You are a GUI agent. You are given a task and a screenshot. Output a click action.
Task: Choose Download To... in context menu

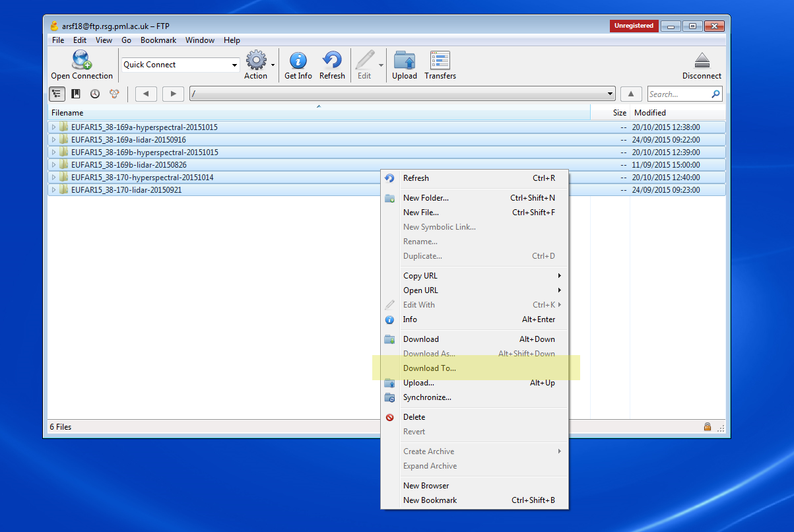coord(475,368)
